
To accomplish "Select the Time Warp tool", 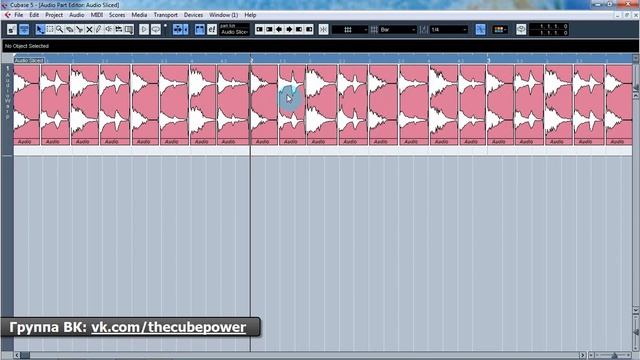I will [129, 29].
